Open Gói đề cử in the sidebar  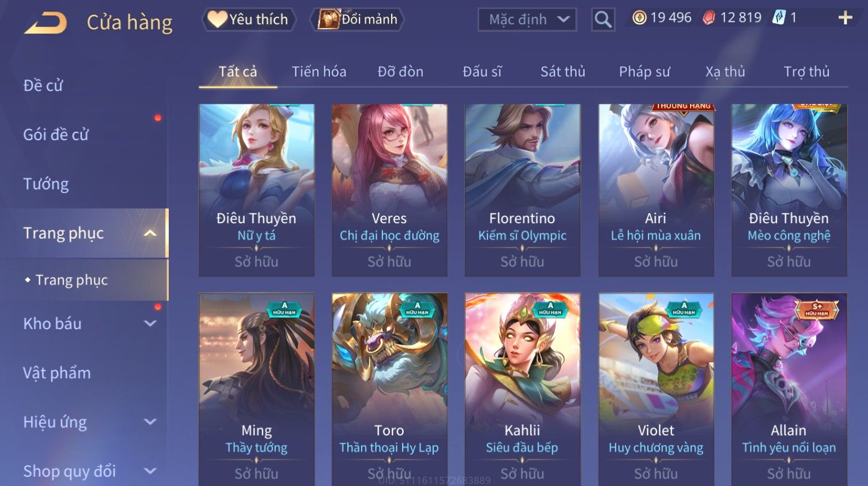(x=56, y=134)
